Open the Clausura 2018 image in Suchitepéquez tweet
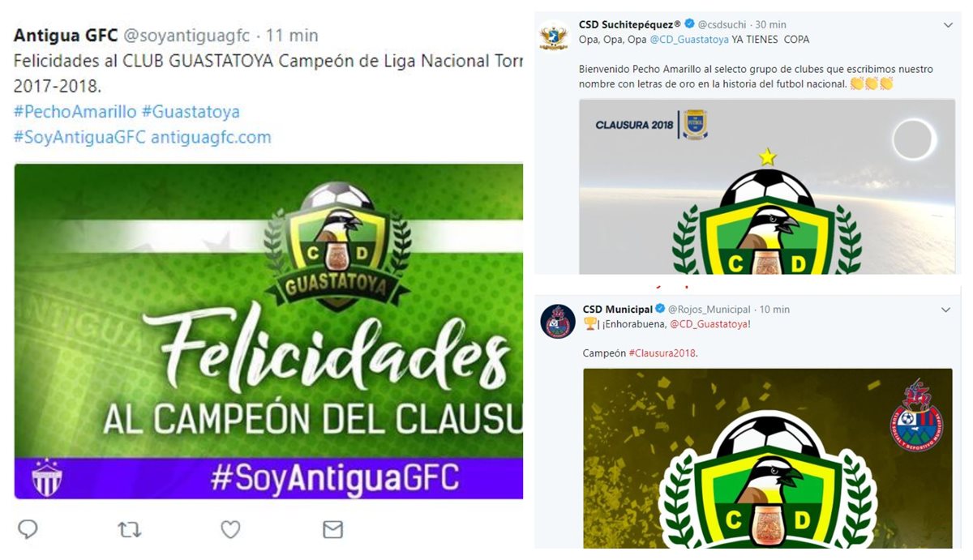Viewport: 973px width, 560px height. click(767, 186)
